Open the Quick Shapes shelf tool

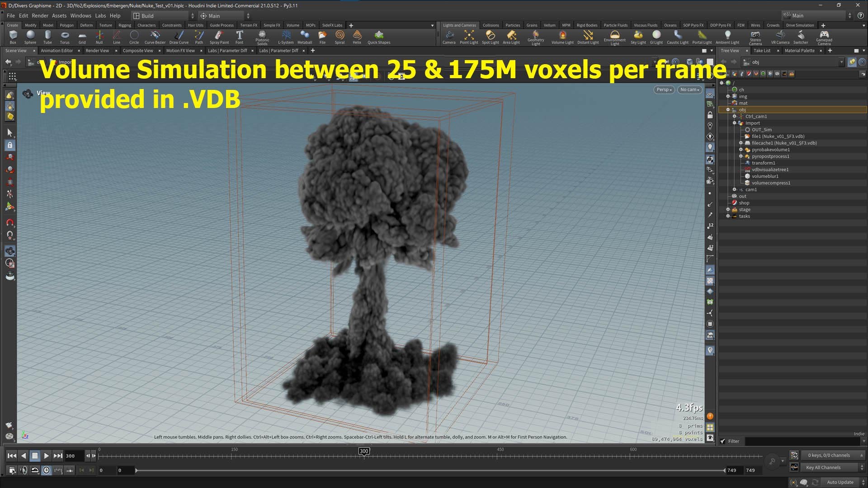[x=379, y=37]
